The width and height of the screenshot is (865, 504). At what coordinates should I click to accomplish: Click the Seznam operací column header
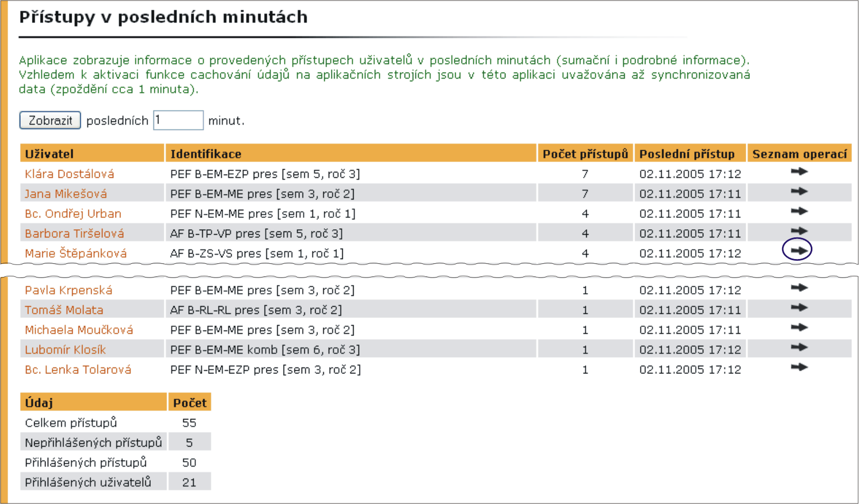(x=799, y=154)
